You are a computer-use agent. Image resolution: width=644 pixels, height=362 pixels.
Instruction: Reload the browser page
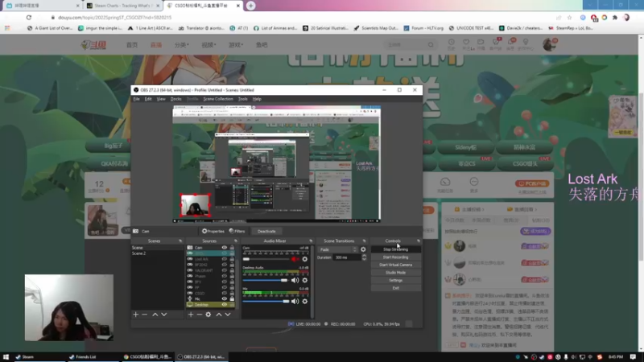pyautogui.click(x=29, y=18)
